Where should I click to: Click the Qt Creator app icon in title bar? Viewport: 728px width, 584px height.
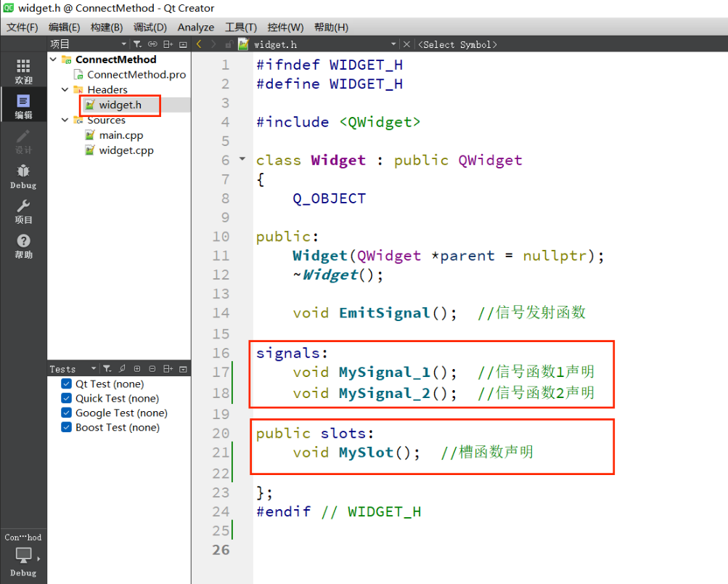9,8
